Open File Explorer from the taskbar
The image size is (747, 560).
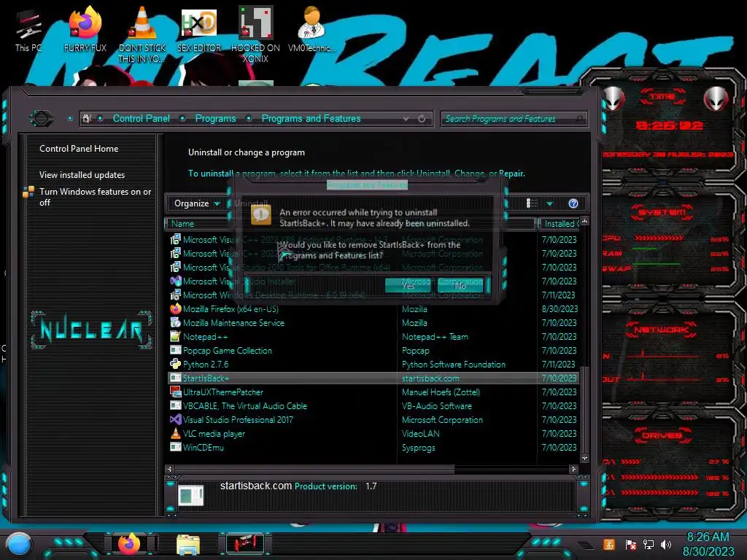188,545
